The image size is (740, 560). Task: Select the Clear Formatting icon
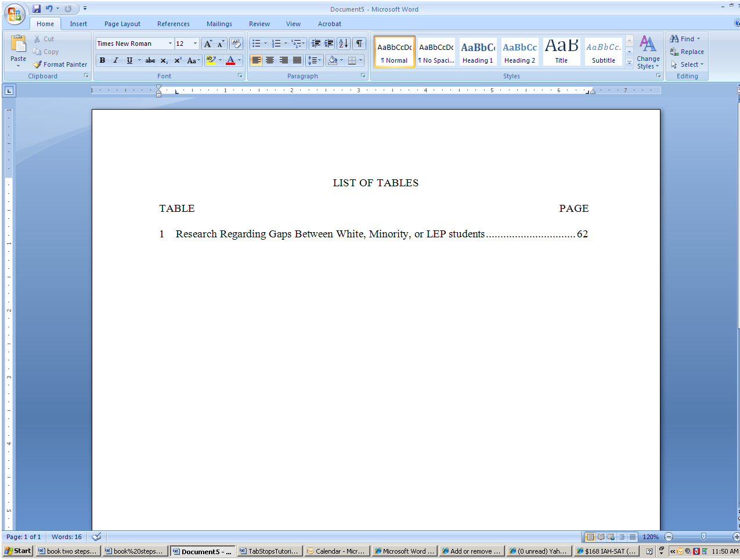[236, 43]
